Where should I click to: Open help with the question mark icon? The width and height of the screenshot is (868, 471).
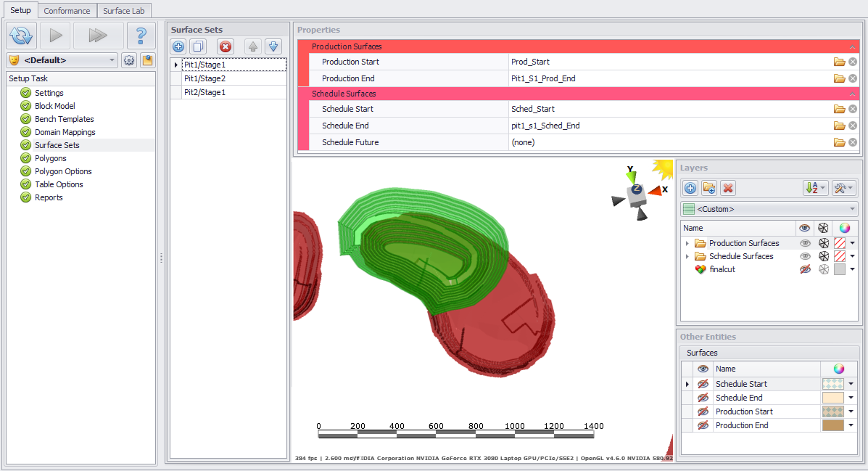pos(141,36)
